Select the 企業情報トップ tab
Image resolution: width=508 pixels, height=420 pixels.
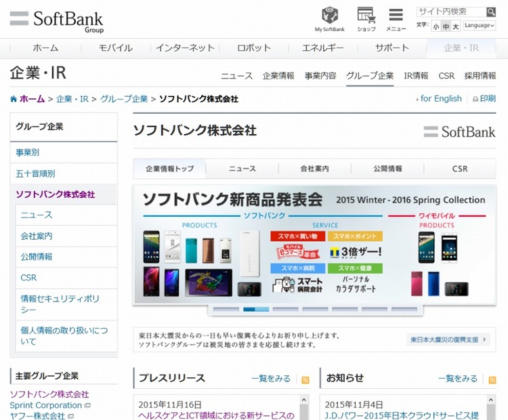(x=169, y=169)
